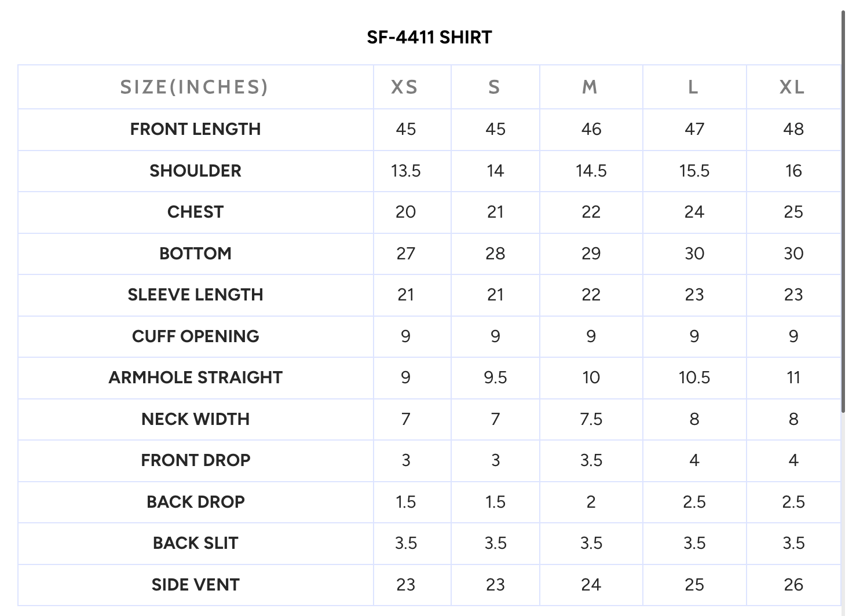Screen dimensions: 856x616
Task: Select the XS column header
Action: coord(404,87)
